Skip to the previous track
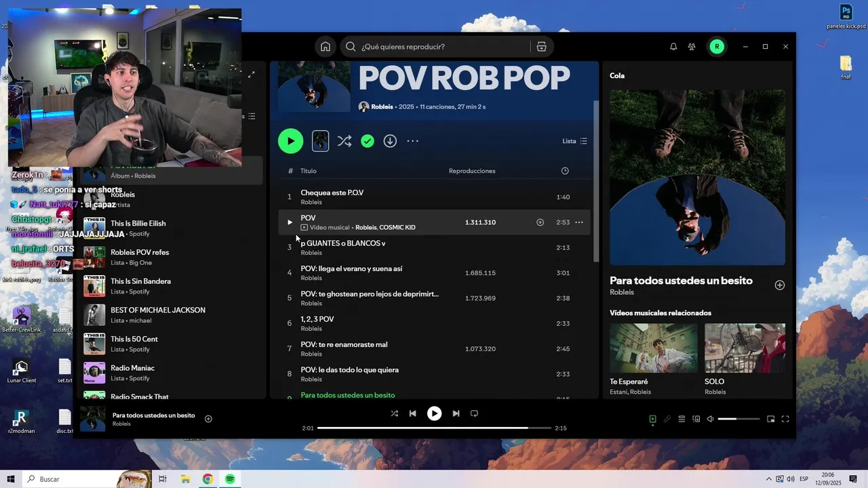 (x=412, y=413)
